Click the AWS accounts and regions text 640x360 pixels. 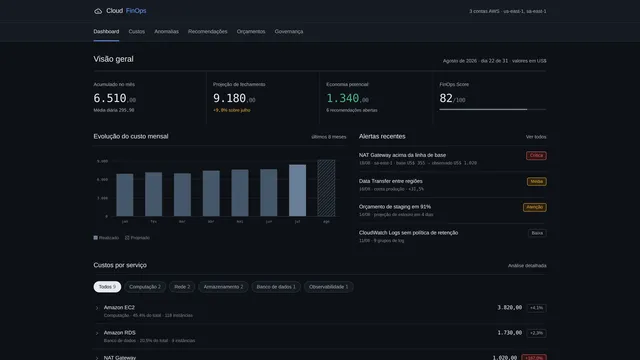coord(508,11)
